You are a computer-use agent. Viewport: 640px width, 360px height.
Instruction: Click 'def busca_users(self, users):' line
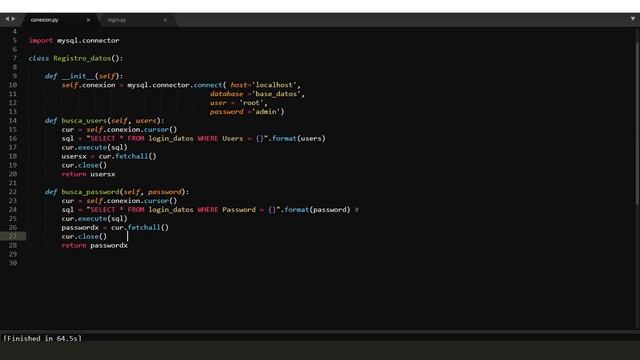point(104,120)
